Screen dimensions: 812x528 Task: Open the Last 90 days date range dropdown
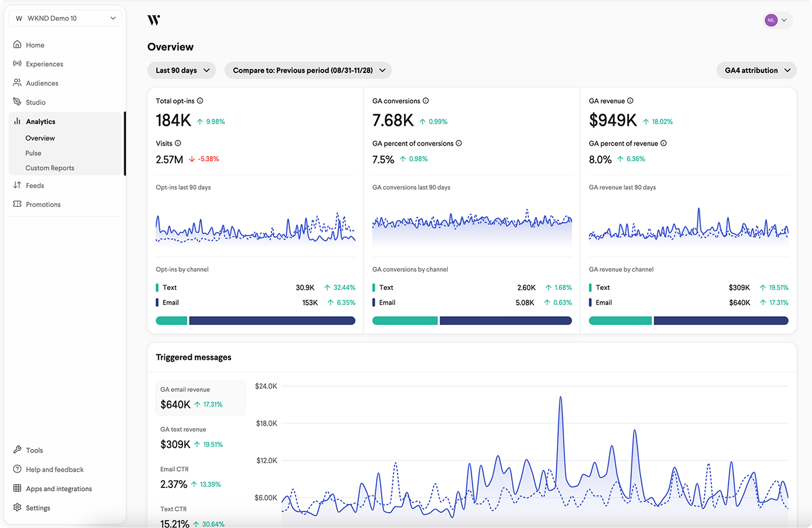pos(181,70)
